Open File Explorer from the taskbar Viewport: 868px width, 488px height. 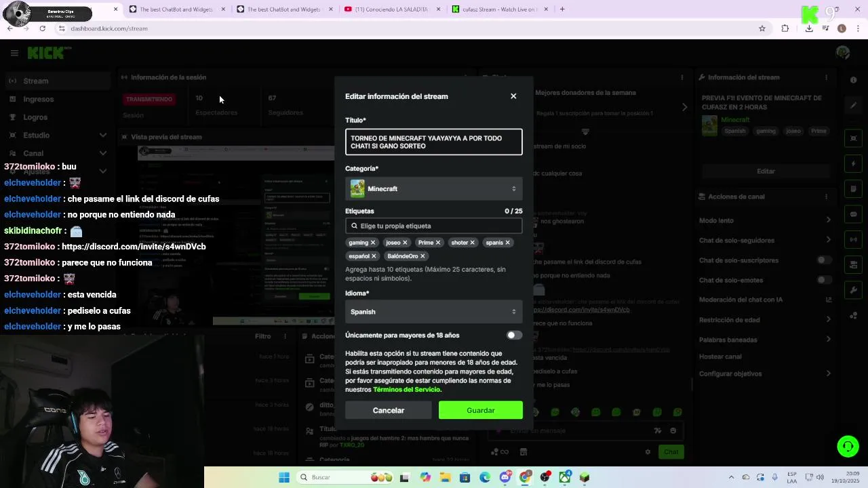[x=445, y=477]
